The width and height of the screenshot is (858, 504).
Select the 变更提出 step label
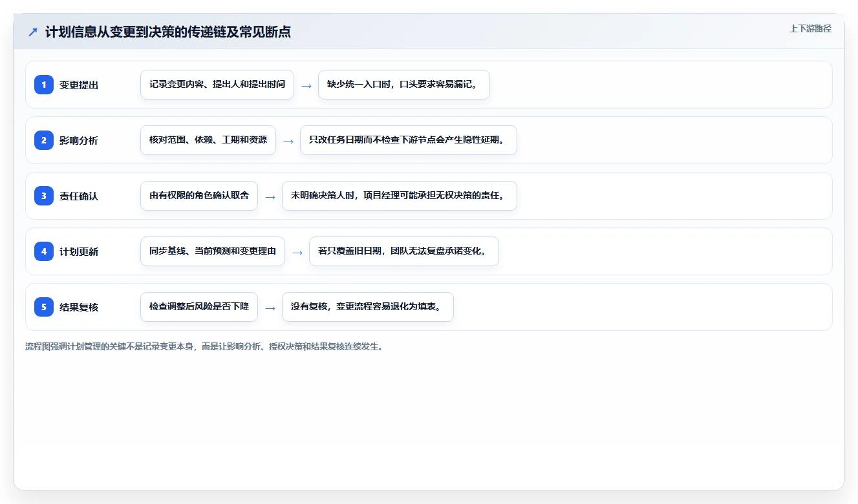tap(79, 85)
